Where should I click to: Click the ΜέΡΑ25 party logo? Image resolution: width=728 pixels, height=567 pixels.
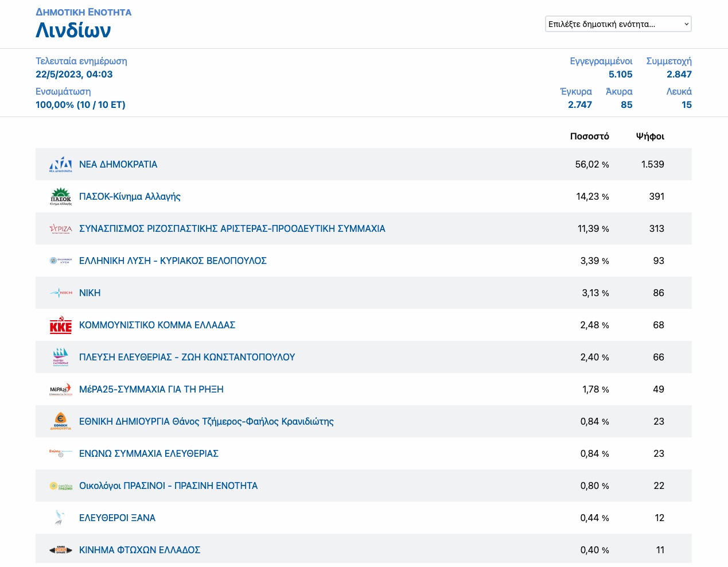tap(61, 389)
